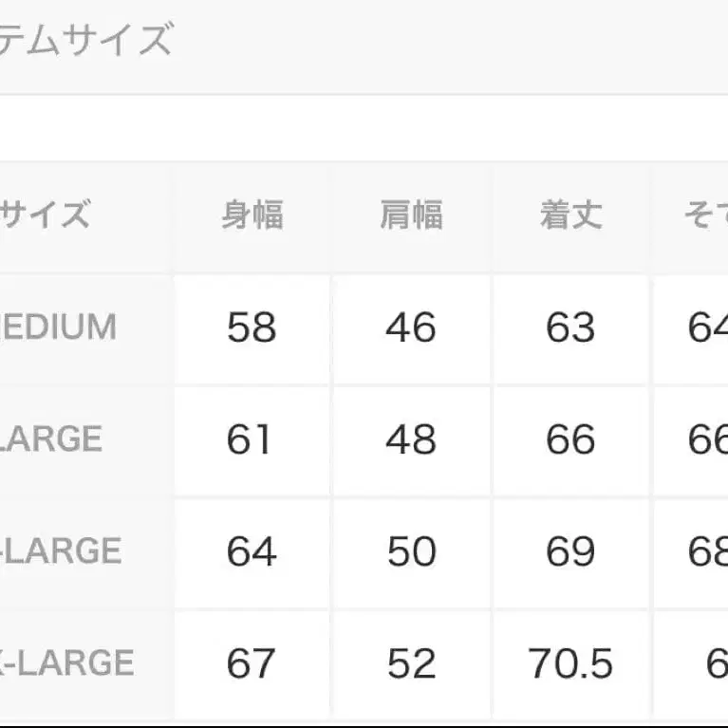
Task: Select the 肩幅 value 48
Action: (x=411, y=439)
